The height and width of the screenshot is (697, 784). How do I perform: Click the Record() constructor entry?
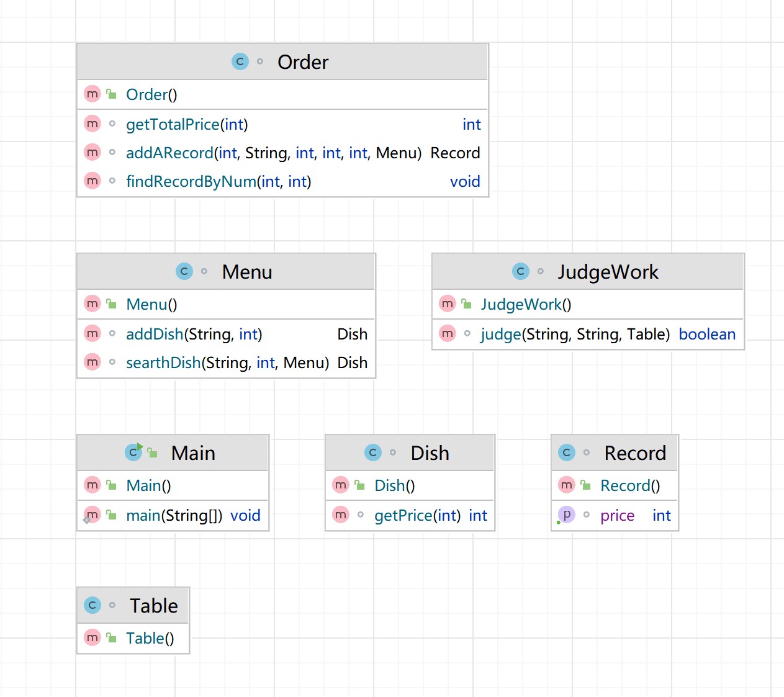629,485
